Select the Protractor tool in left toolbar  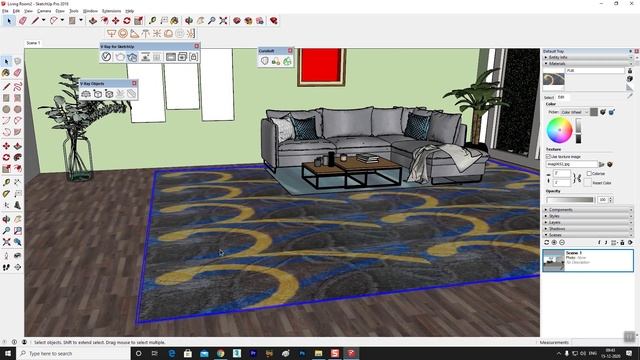pos(6,194)
